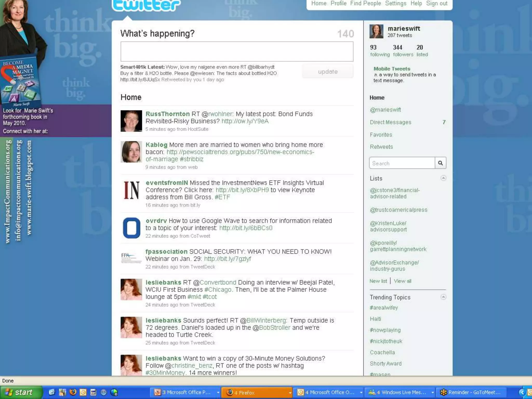Click into the sidebar Search field
532x399 pixels.
(402, 163)
